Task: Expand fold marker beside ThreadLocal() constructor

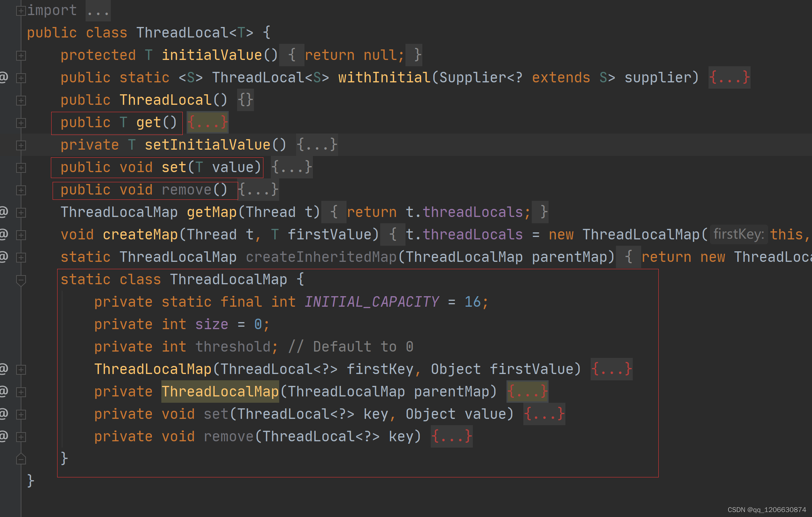Action: pos(21,101)
